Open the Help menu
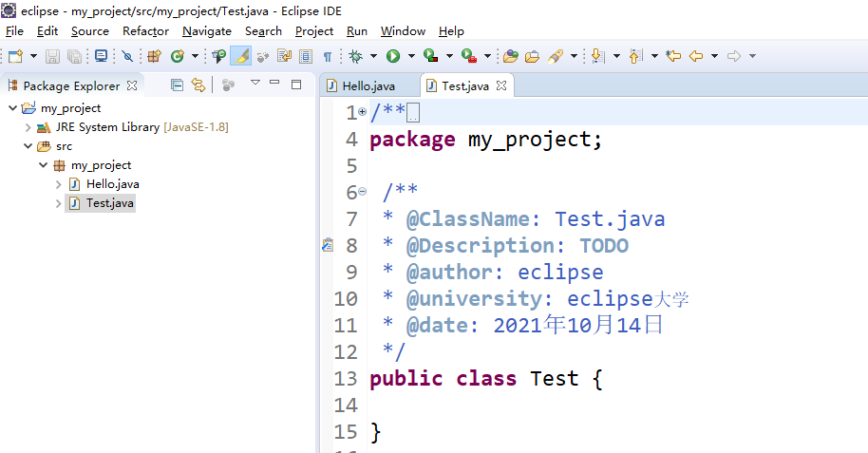Viewport: 868px width, 453px height. pyautogui.click(x=451, y=31)
